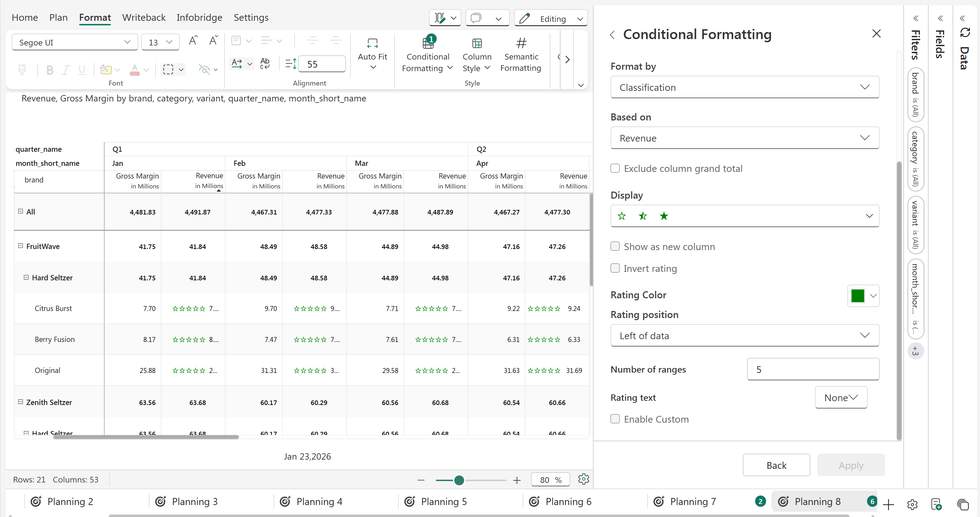
Task: Click the add new sheet plus icon
Action: tap(888, 504)
